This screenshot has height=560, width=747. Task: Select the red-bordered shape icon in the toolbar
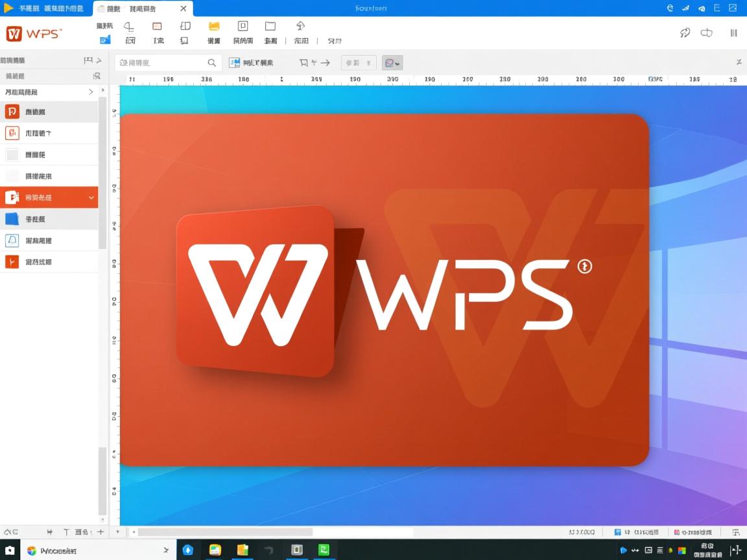157,26
